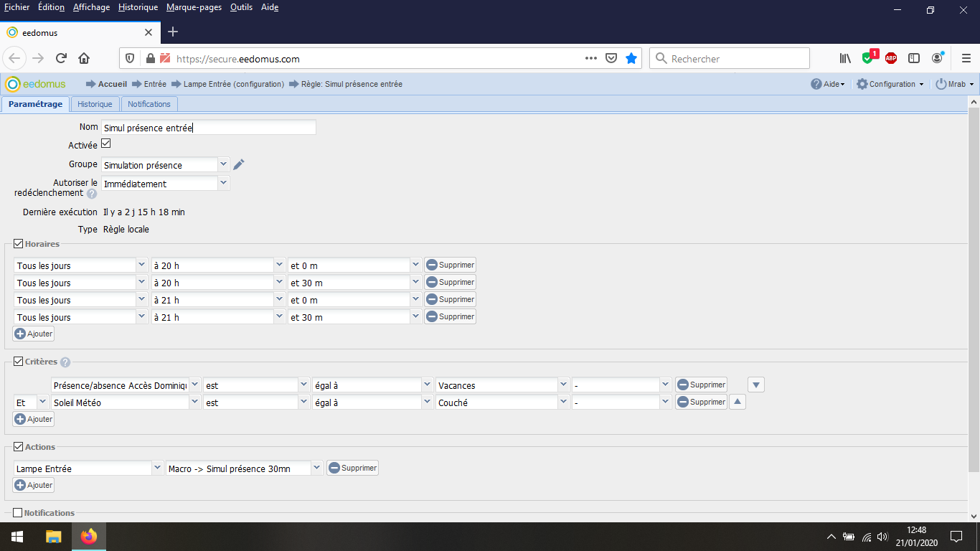Open the 'et 0 m' minutes dropdown in the first 20 h row

[354, 265]
